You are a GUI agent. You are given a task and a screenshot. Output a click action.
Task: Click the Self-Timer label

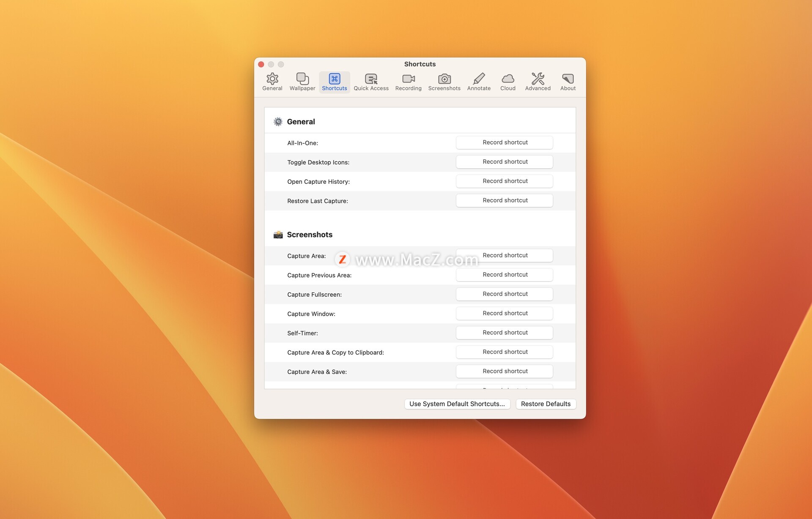302,333
